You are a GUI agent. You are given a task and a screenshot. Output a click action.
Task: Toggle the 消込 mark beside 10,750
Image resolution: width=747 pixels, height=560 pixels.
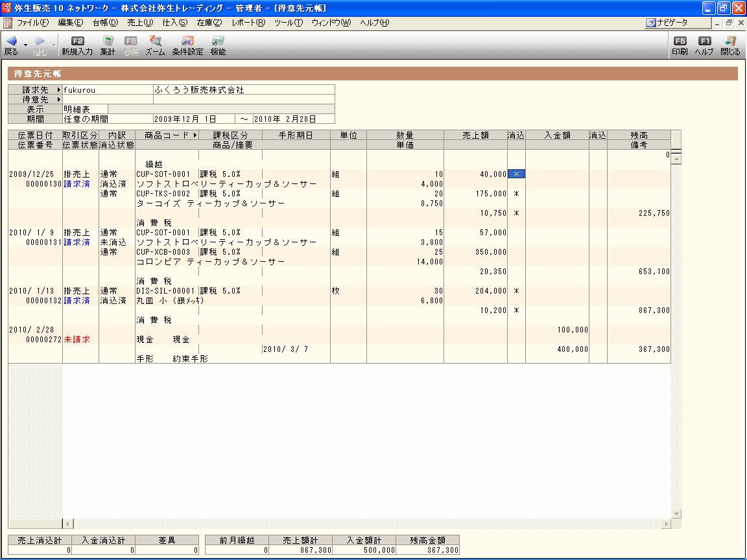point(516,213)
